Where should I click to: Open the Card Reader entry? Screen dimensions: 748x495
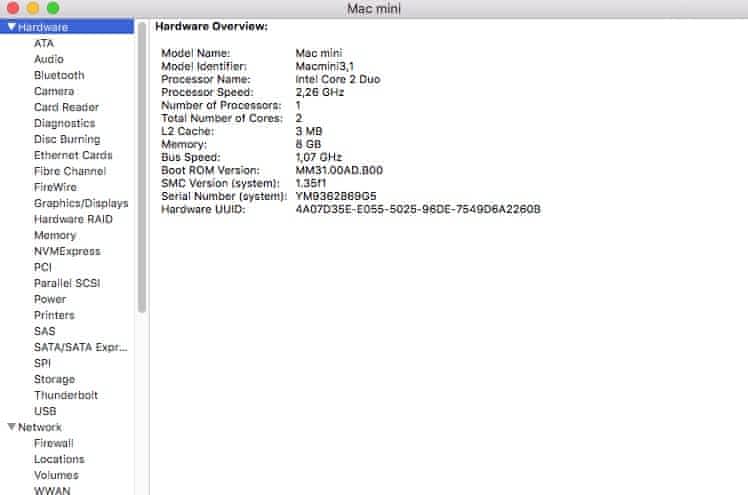click(x=66, y=107)
